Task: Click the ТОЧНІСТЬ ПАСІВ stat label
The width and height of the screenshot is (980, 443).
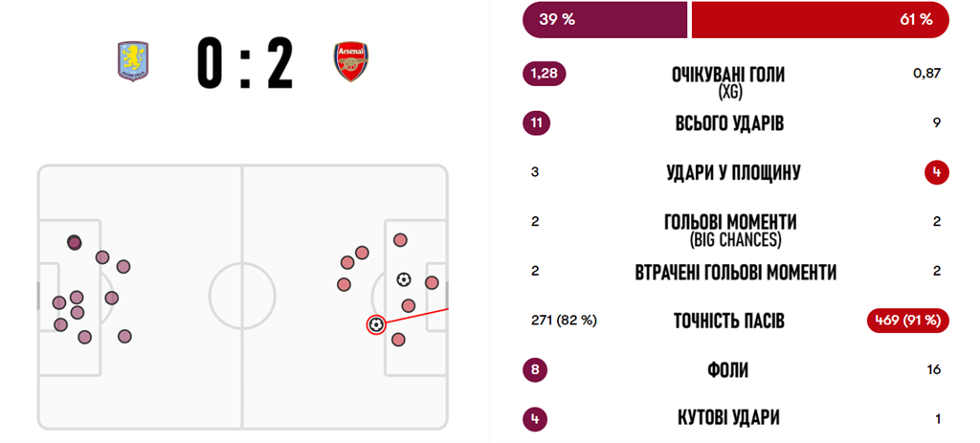Action: pyautogui.click(x=728, y=321)
